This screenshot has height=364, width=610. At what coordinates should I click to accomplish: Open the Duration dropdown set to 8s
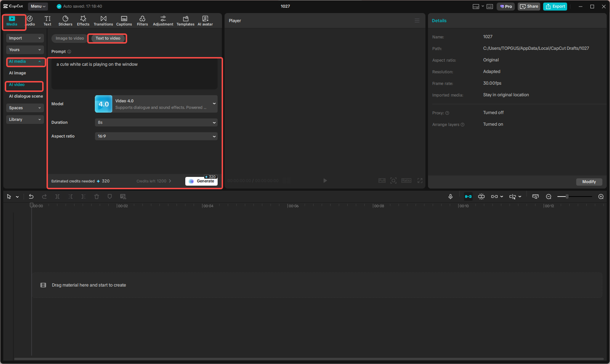coord(156,122)
